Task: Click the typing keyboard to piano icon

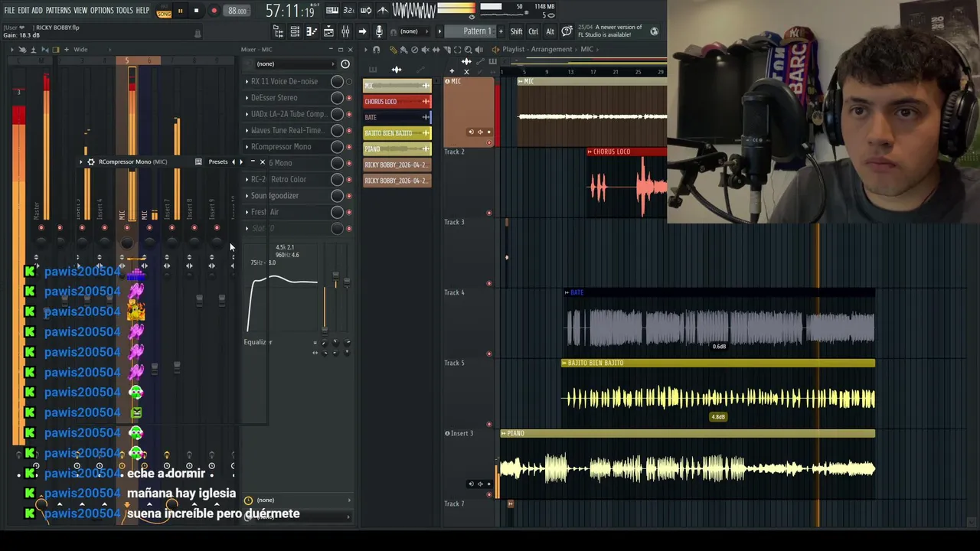Action: pos(332,11)
